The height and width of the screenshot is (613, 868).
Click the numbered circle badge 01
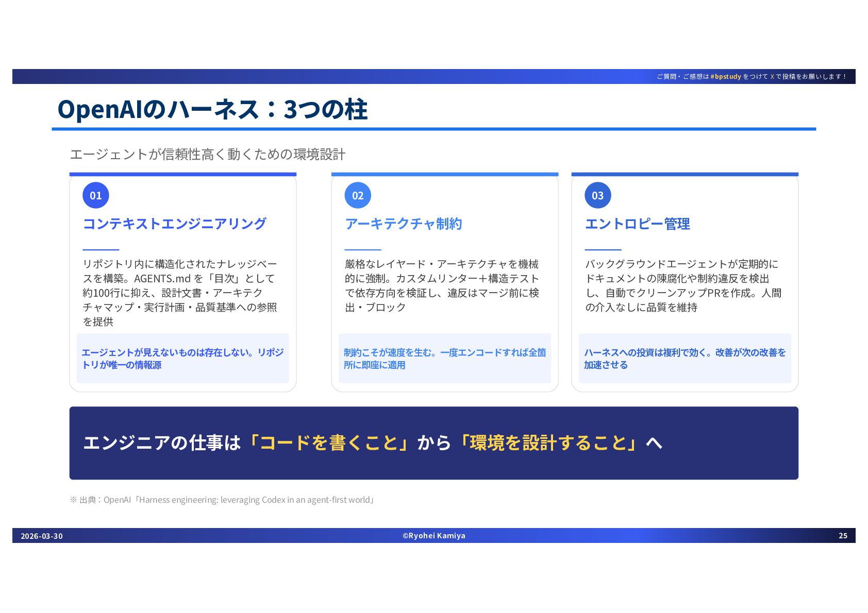pos(96,195)
